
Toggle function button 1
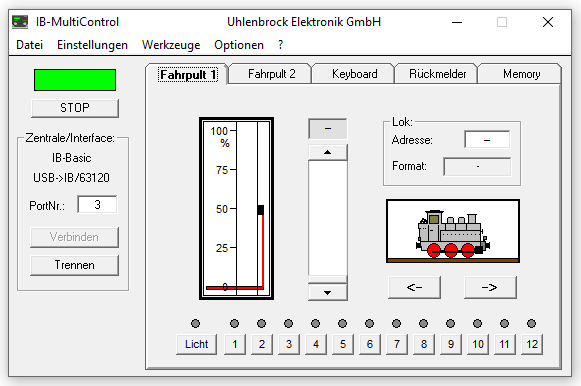tap(235, 344)
